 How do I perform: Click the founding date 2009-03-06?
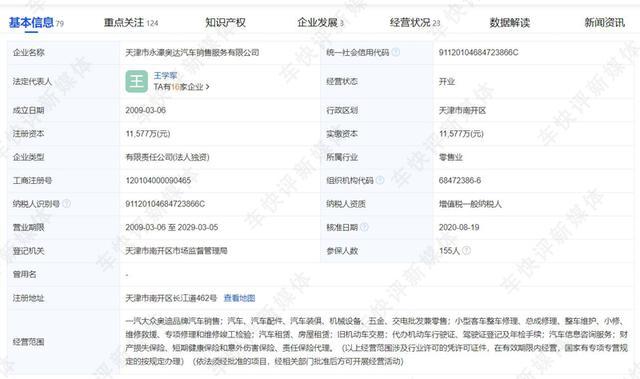click(146, 110)
